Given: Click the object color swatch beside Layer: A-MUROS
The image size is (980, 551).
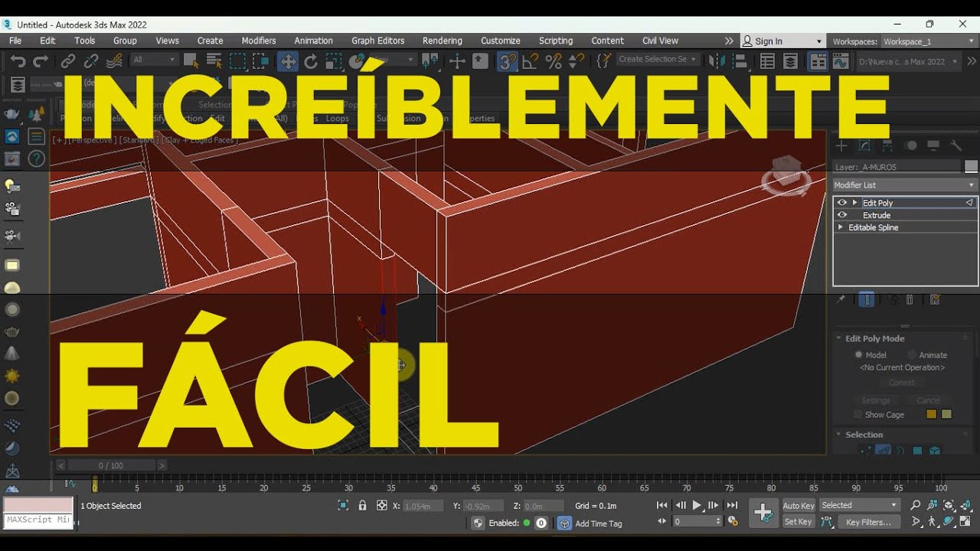Looking at the screenshot, I should [971, 166].
